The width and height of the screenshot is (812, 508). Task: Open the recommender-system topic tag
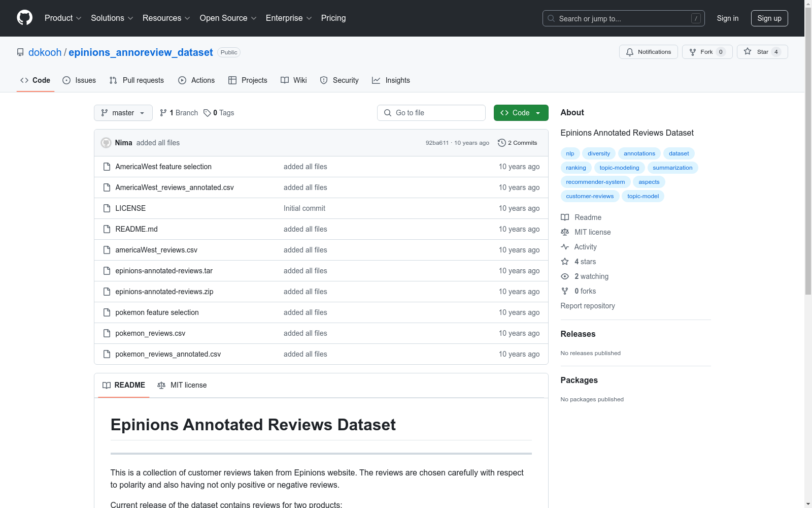596,182
